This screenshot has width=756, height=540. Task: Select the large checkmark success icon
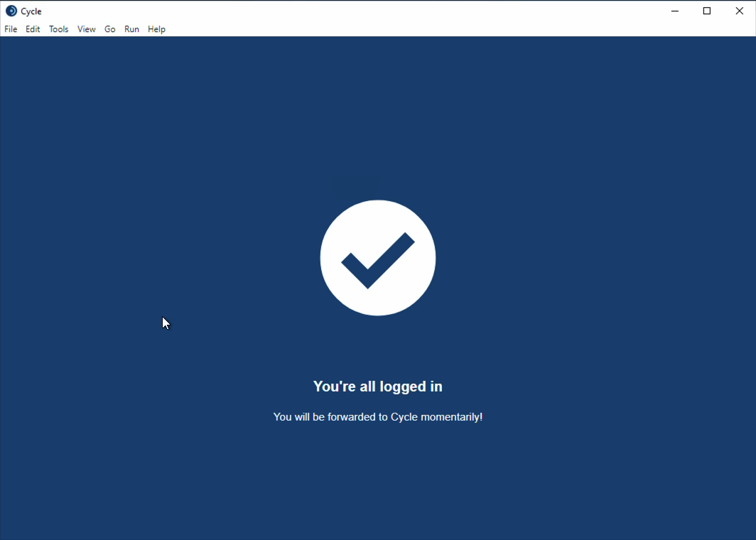(377, 257)
